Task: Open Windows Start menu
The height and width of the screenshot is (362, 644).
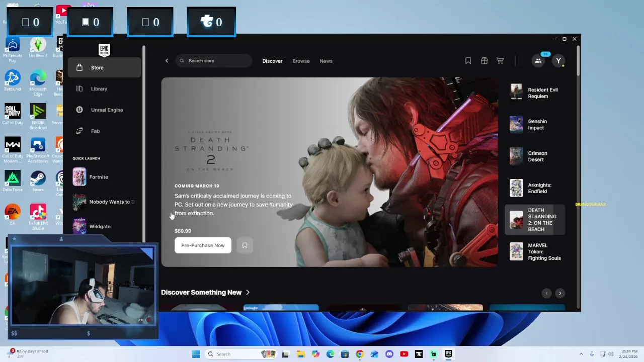Action: pyautogui.click(x=196, y=354)
